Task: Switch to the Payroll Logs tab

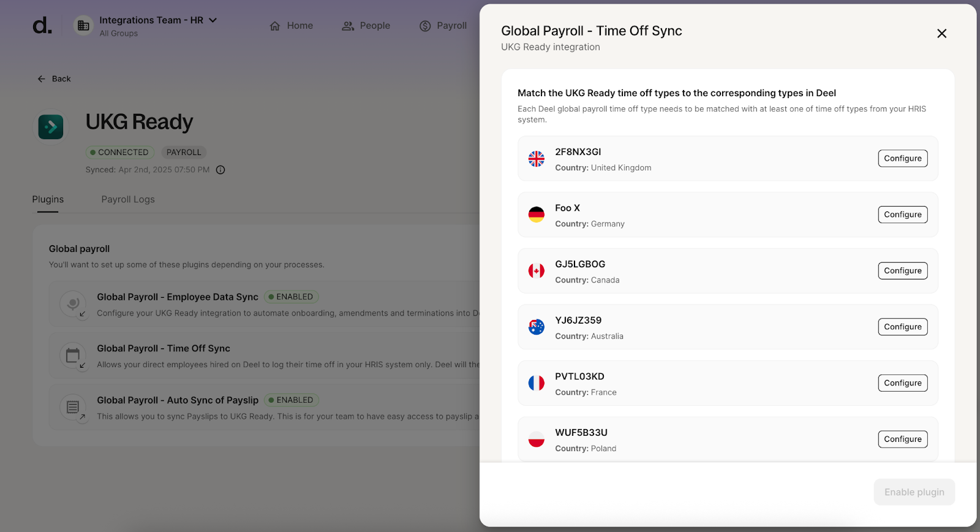Action: pos(128,199)
